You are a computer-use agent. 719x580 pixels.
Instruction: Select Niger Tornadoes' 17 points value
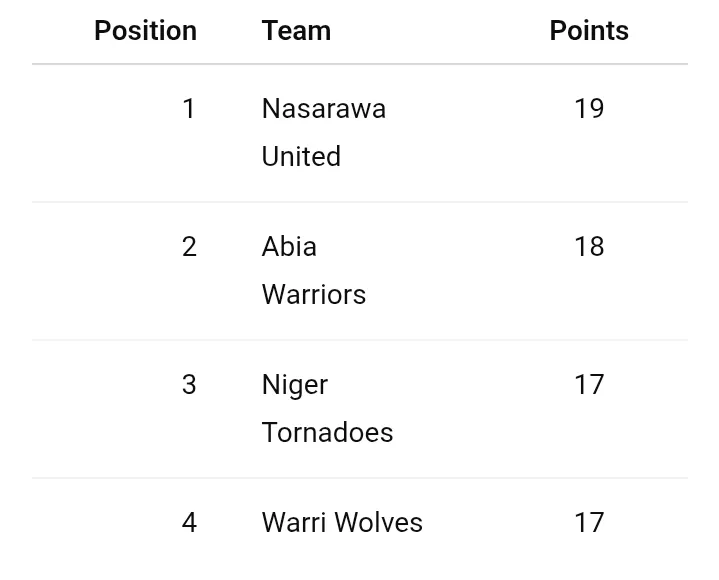(x=589, y=385)
